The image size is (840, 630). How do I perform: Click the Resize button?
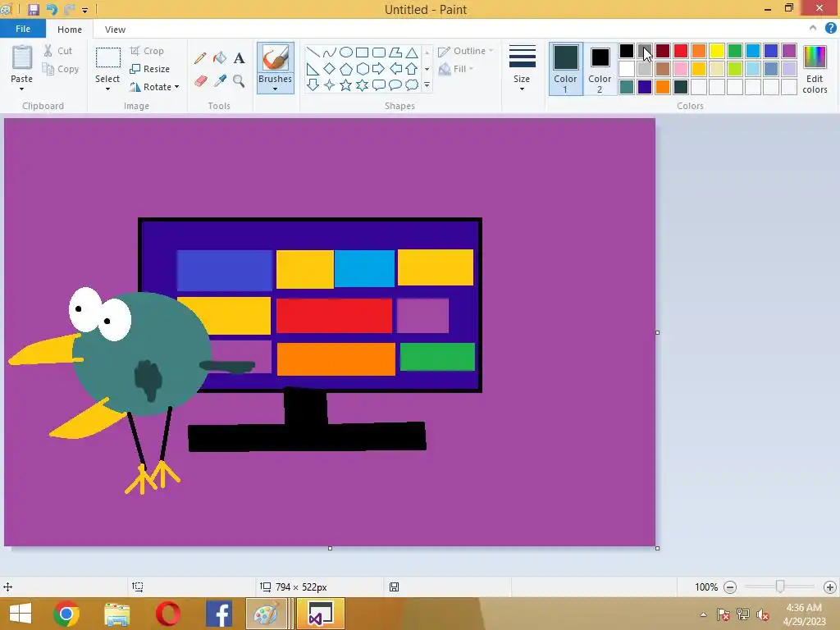pyautogui.click(x=150, y=69)
